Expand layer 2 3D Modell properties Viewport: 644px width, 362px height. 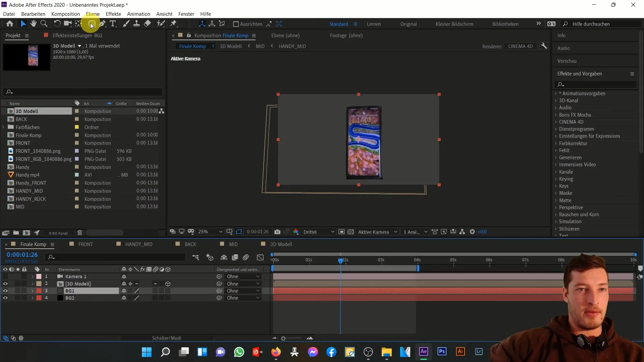click(x=32, y=283)
